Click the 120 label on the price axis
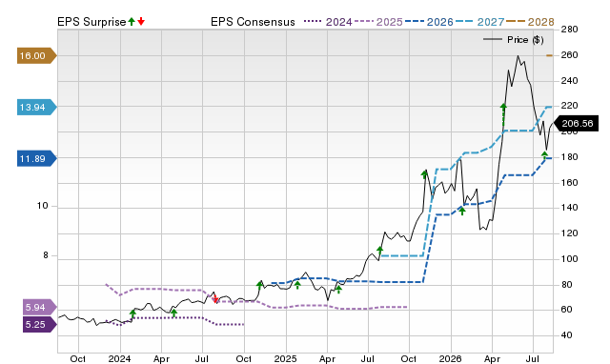The width and height of the screenshot is (610, 364). coord(570,233)
